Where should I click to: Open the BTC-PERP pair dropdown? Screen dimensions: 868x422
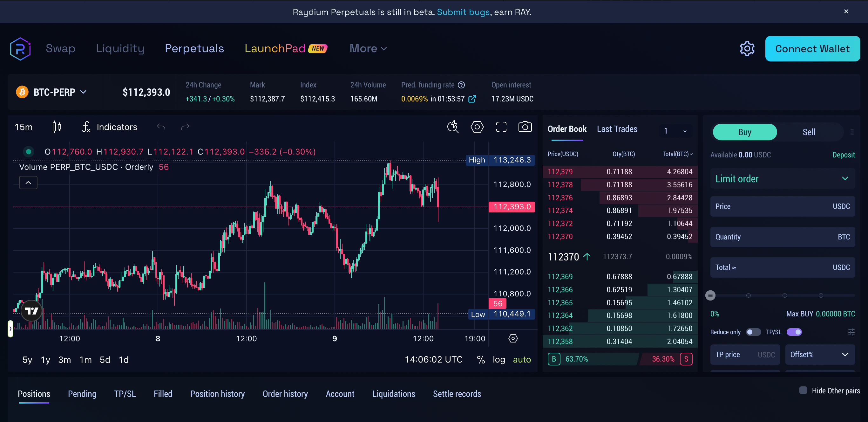60,92
